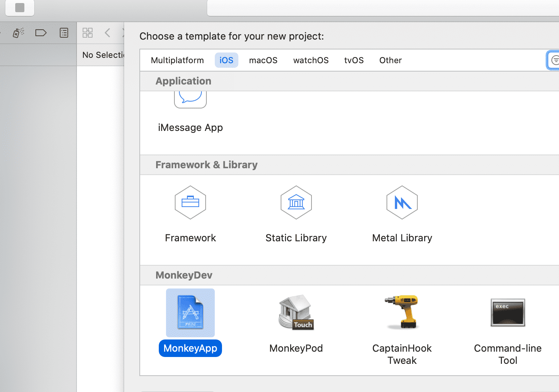559x392 pixels.
Task: Select the Command-line Tool exec icon
Action: click(x=508, y=312)
